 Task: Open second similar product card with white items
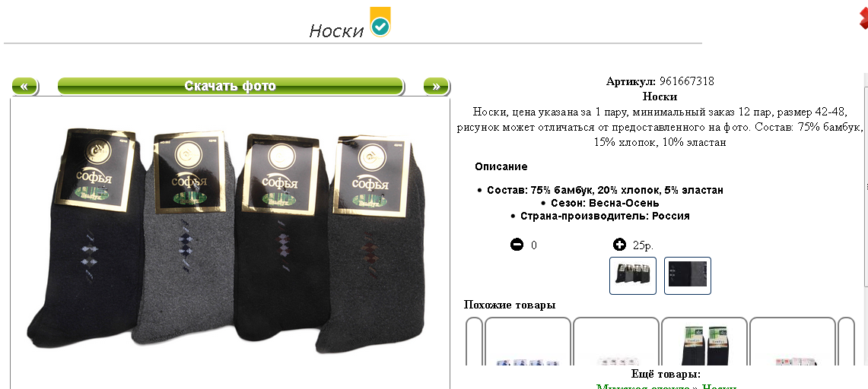(x=616, y=341)
